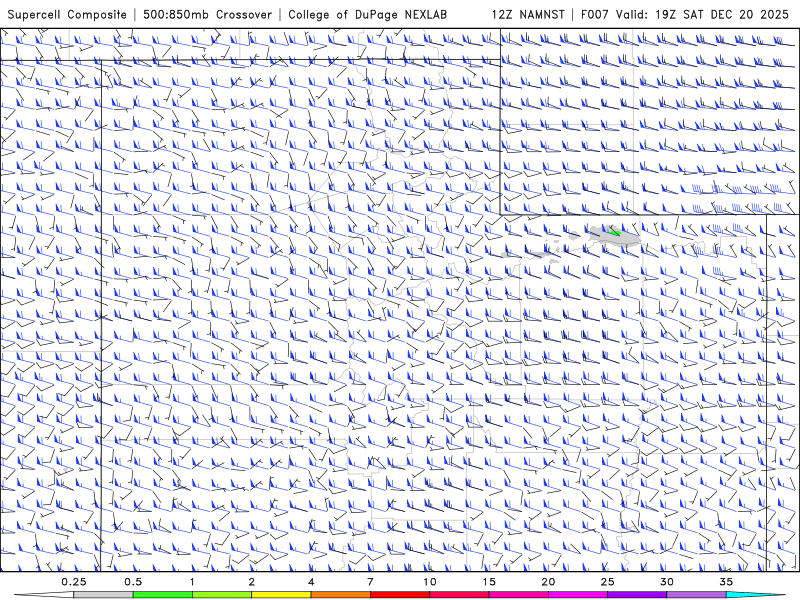Click the '1' legend value label
This screenshot has height=600, width=800.
[192, 582]
